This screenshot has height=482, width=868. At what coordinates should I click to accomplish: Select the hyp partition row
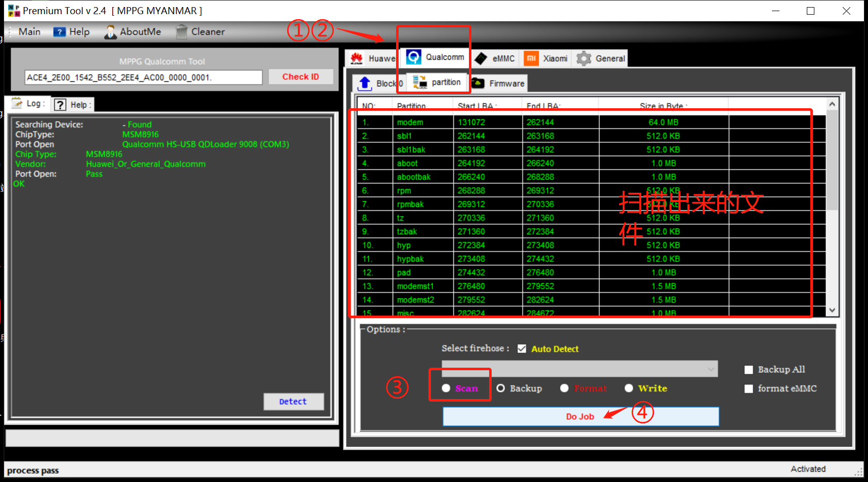tap(591, 245)
